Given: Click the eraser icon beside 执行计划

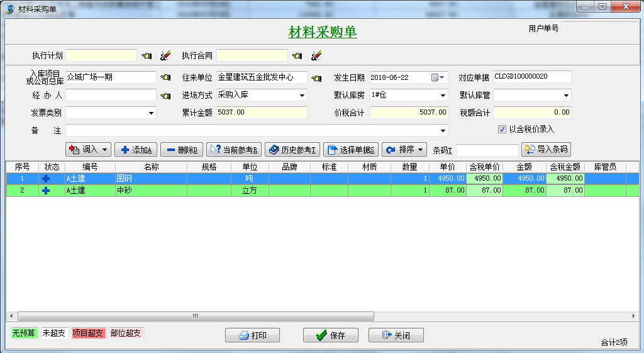Looking at the screenshot, I should coord(165,56).
